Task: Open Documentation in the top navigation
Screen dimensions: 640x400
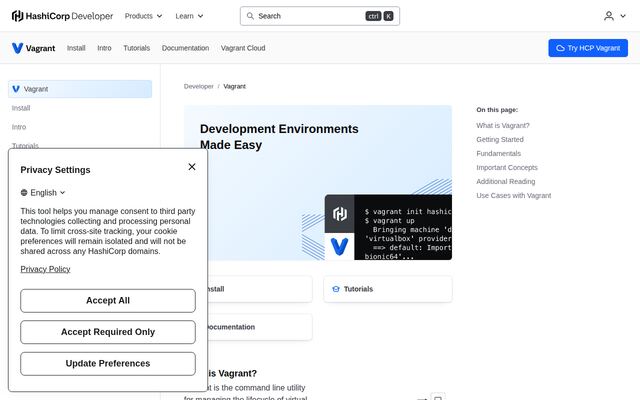Action: pos(185,48)
